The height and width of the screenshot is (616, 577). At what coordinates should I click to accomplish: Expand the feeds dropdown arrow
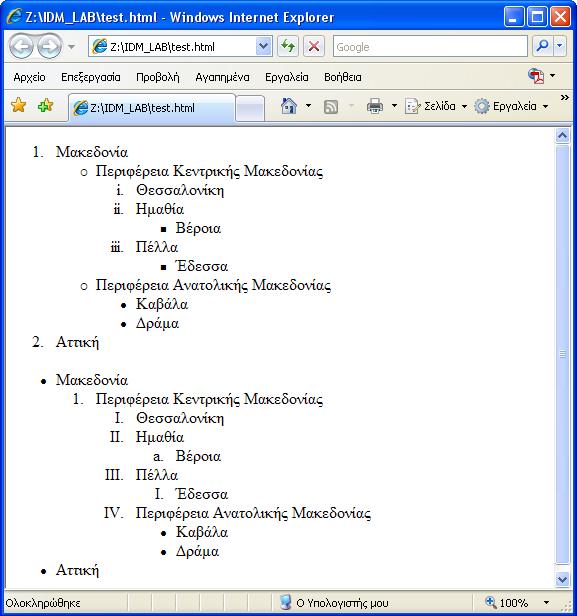[352, 106]
